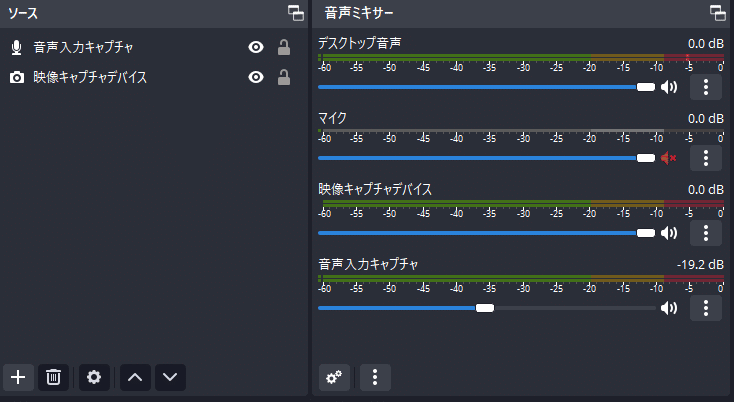Open 音声入力キャプチャ mixer three-dot menu
This screenshot has width=734, height=402.
pos(706,308)
